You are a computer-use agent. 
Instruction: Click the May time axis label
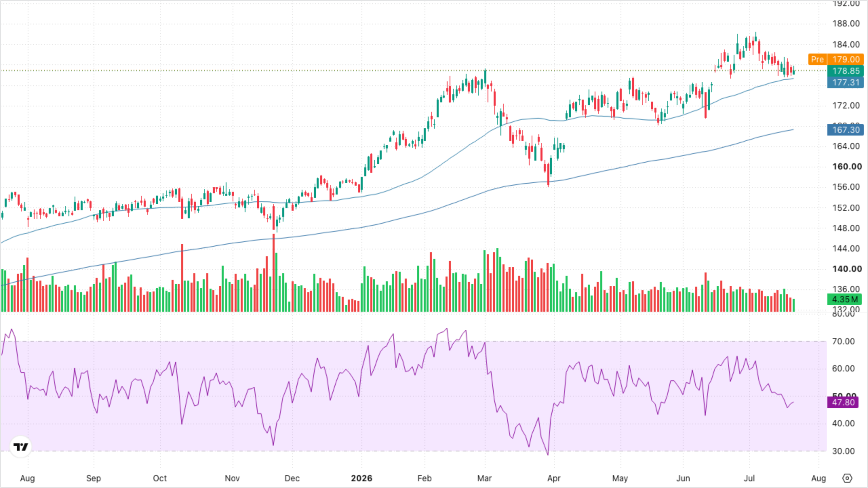tap(620, 478)
